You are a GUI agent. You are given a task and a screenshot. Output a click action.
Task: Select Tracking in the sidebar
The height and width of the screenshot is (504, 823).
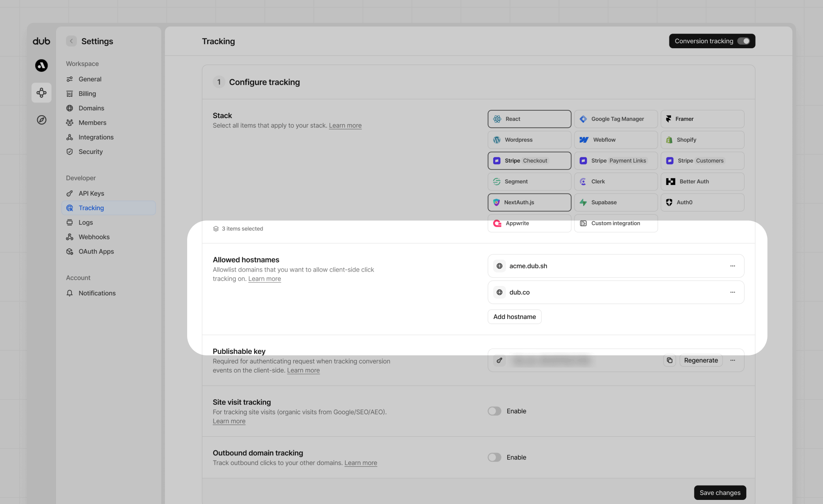[x=108, y=208]
